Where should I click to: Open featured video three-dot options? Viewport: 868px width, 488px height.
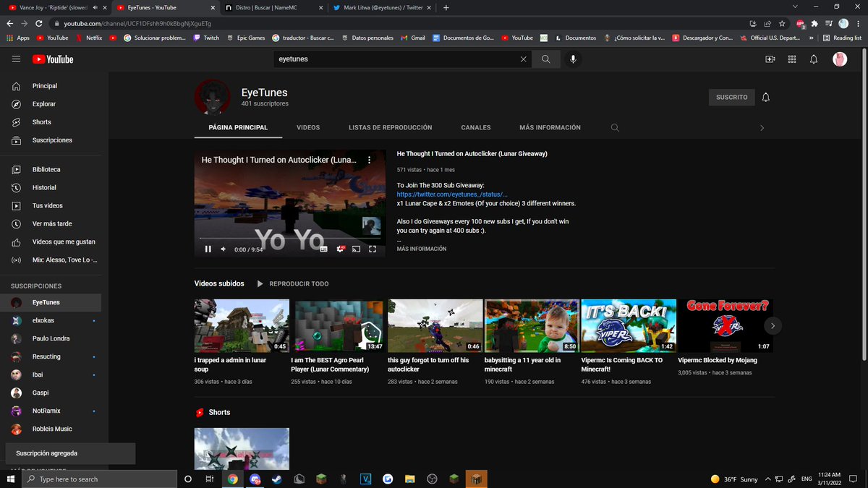pos(369,160)
